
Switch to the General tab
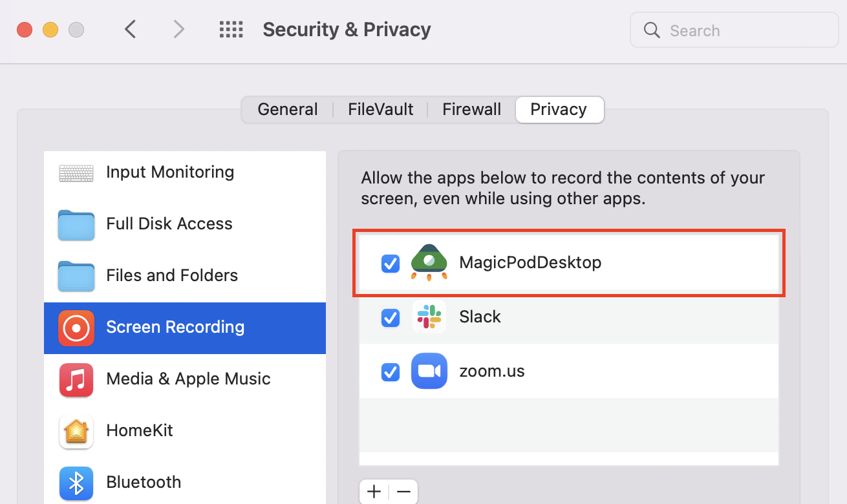click(288, 109)
